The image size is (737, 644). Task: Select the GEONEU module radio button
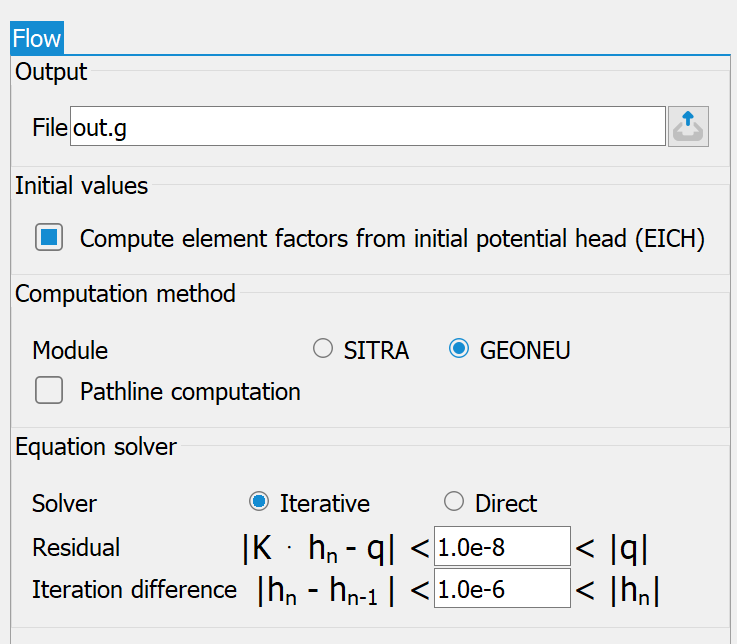459,349
